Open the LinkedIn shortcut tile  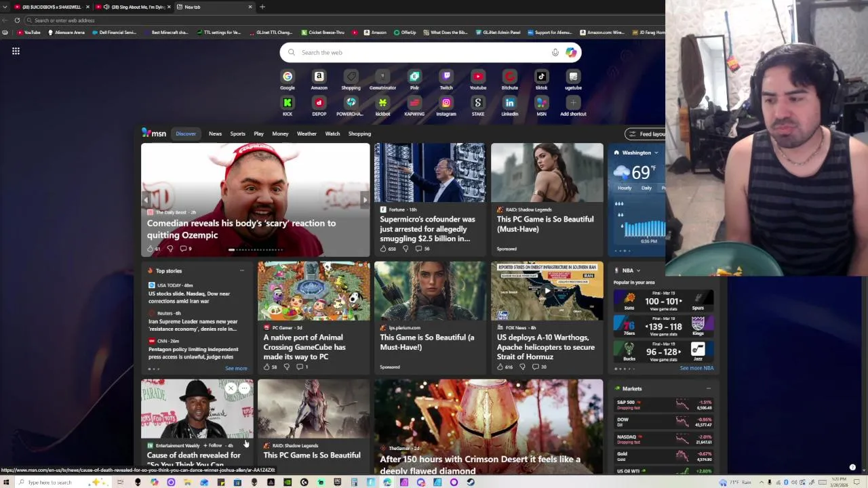click(x=509, y=106)
